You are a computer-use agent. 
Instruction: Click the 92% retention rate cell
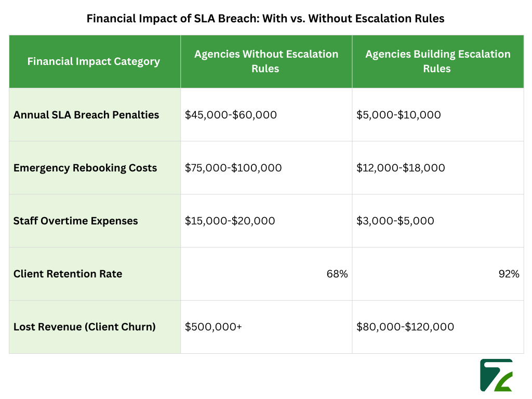510,274
